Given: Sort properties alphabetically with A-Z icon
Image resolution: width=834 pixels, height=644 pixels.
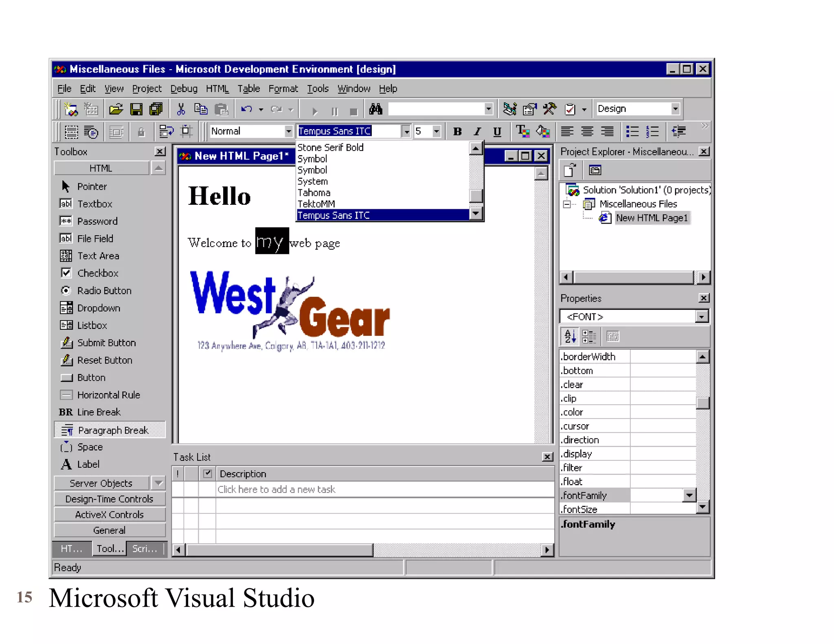Looking at the screenshot, I should coord(570,337).
